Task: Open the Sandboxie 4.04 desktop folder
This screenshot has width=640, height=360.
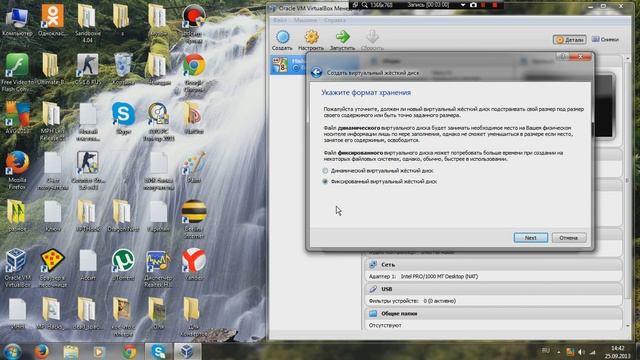Action: coord(87,24)
